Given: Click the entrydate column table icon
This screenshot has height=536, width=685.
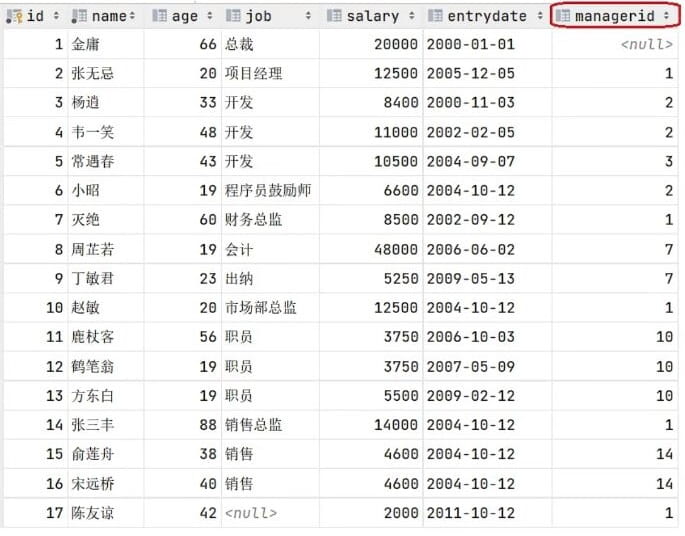Looking at the screenshot, I should [435, 16].
